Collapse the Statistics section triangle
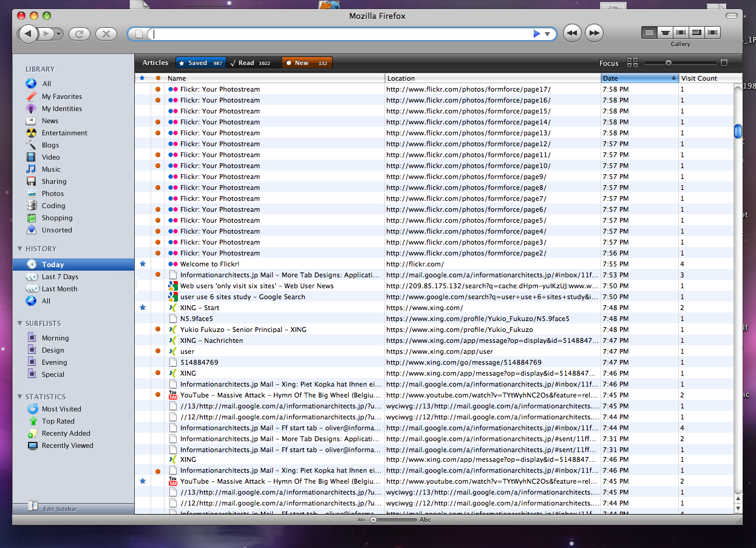The image size is (756, 548). 19,396
